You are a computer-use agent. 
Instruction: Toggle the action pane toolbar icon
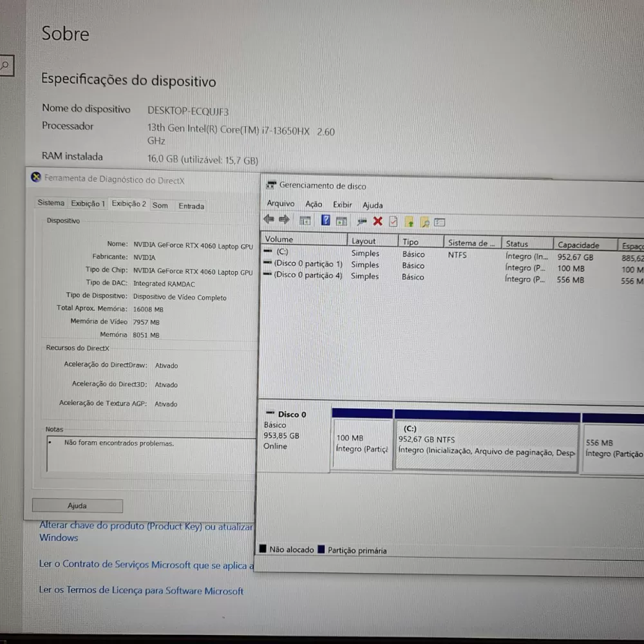[x=341, y=221]
